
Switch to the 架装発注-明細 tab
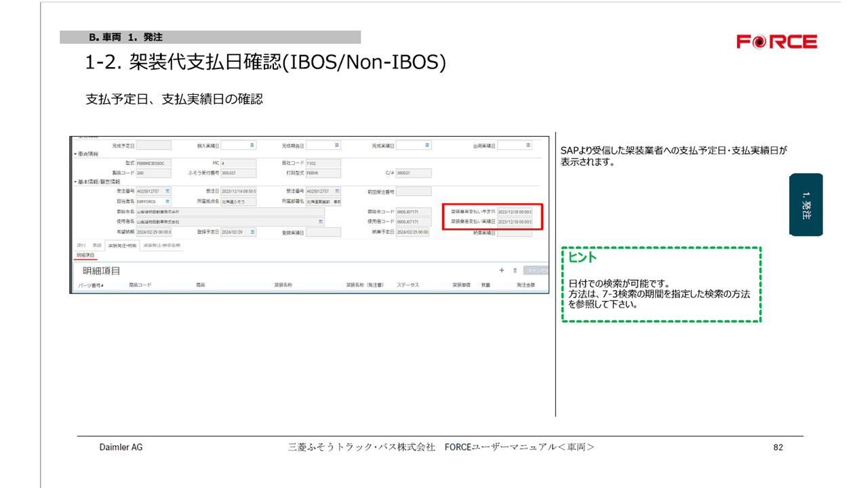click(121, 245)
